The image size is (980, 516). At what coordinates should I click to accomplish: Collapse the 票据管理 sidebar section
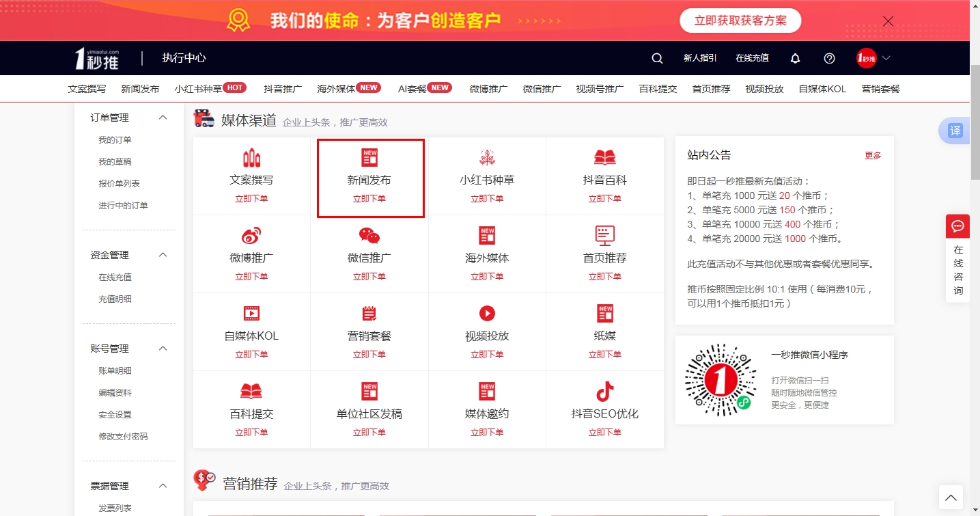coord(163,486)
